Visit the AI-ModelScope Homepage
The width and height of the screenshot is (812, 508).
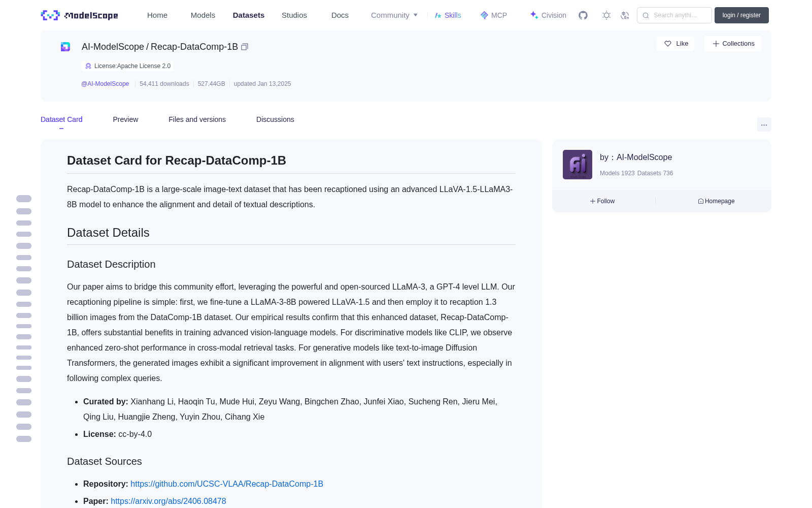(x=716, y=201)
